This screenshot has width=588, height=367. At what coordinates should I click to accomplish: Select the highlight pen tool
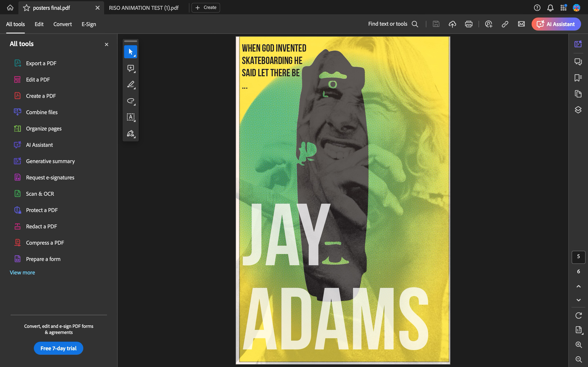[x=130, y=84]
